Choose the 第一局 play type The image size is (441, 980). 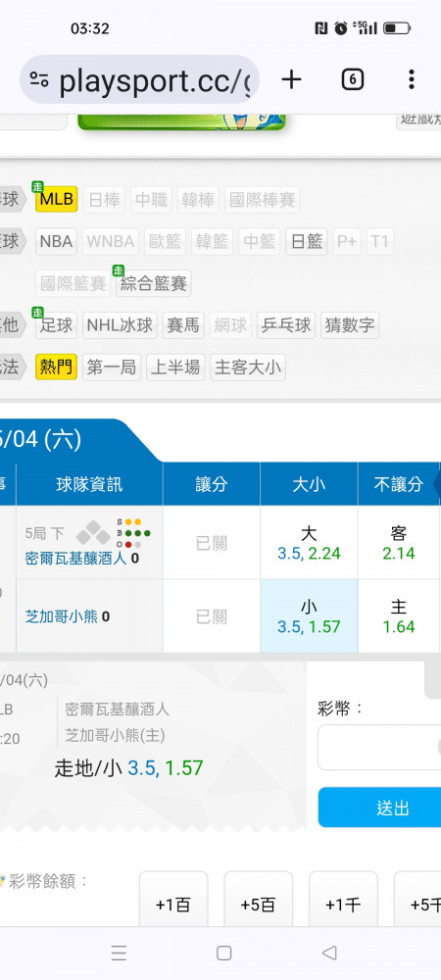coord(112,367)
